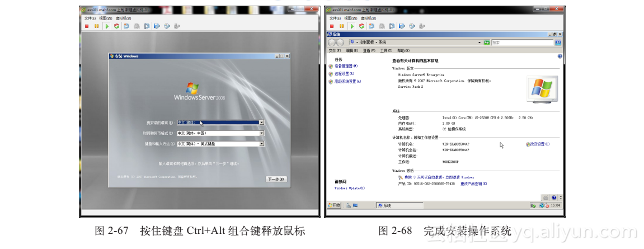Open Snapshot Manager icon in right console

pos(392,26)
